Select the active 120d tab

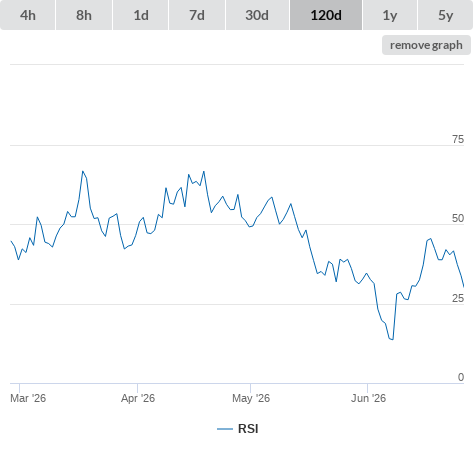pos(326,15)
